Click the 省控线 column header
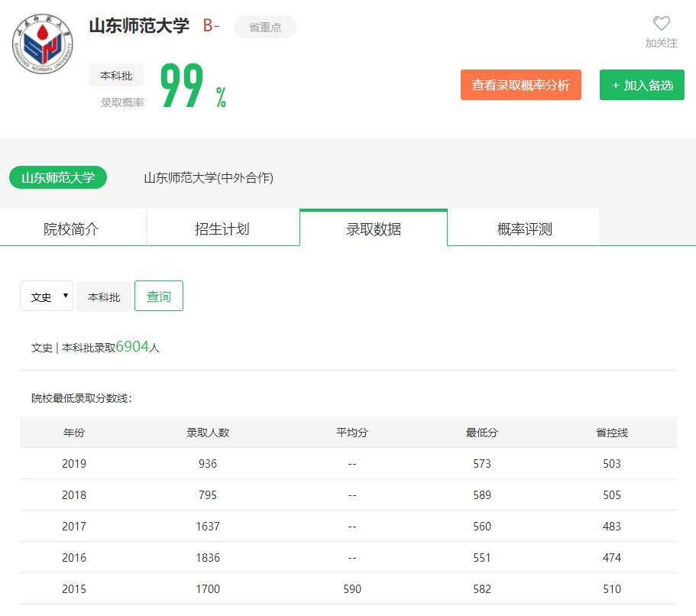 coord(612,433)
